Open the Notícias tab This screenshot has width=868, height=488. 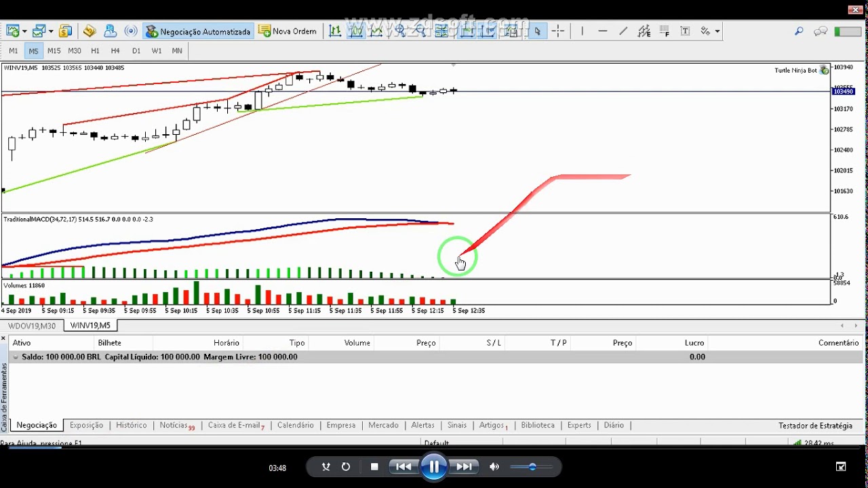pyautogui.click(x=177, y=425)
